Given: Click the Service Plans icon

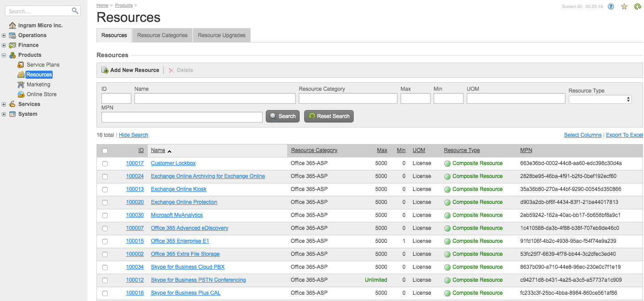Looking at the screenshot, I should point(21,65).
